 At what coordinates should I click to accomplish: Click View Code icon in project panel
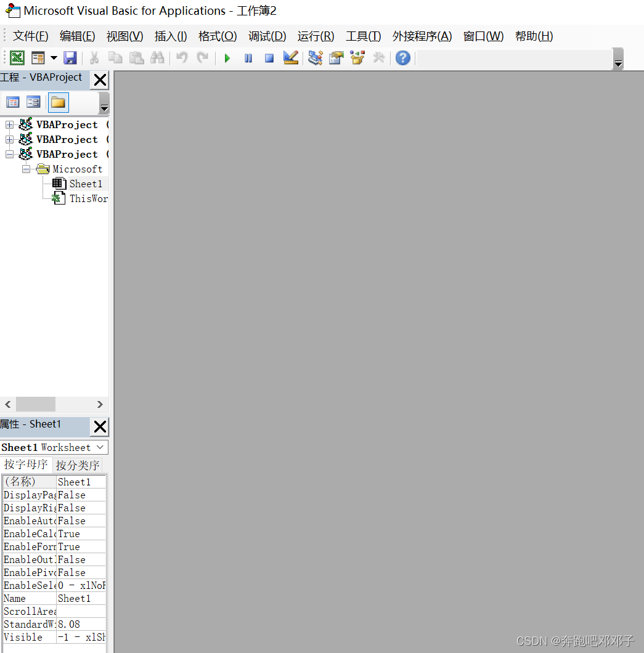tap(13, 102)
